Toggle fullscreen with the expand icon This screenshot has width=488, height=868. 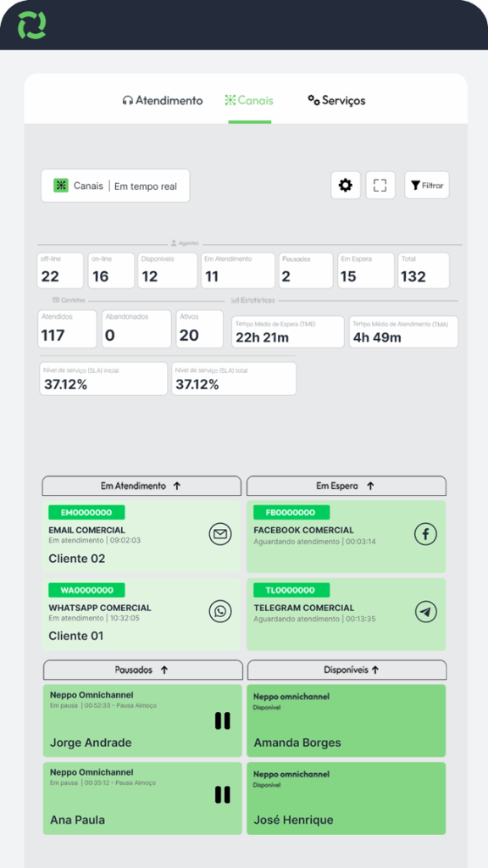click(380, 185)
